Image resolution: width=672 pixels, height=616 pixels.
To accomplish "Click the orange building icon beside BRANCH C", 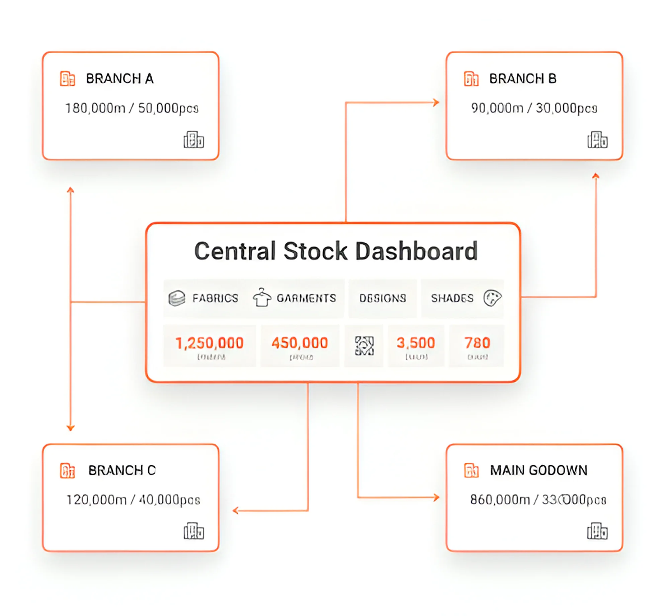I will pos(67,471).
